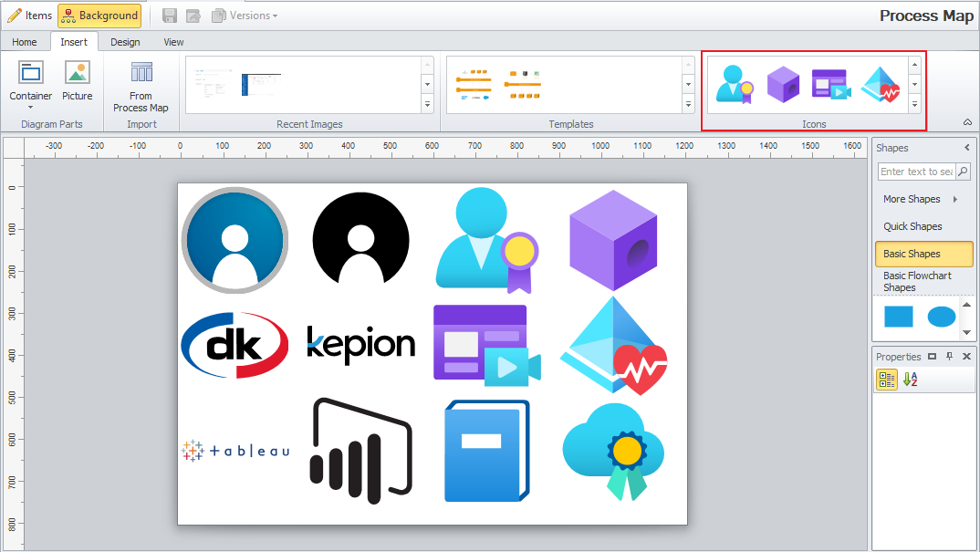This screenshot has width=980, height=552.
Task: Close the Properties panel
Action: click(x=966, y=357)
